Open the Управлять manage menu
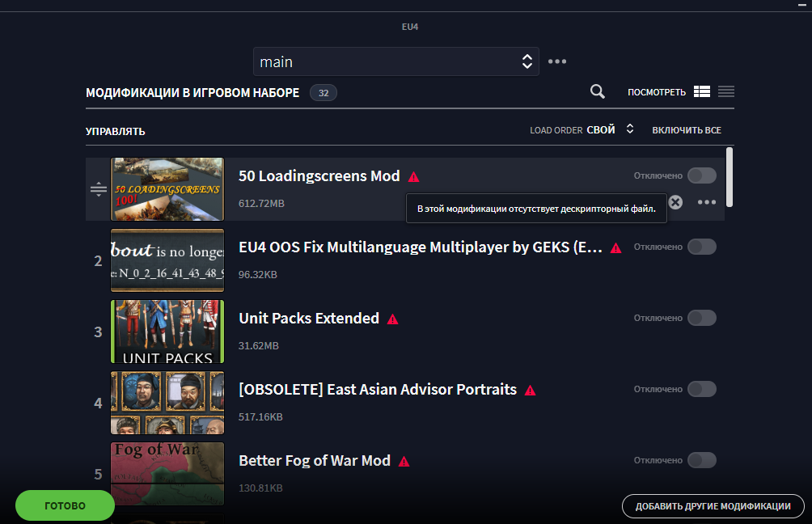812x524 pixels. (116, 131)
